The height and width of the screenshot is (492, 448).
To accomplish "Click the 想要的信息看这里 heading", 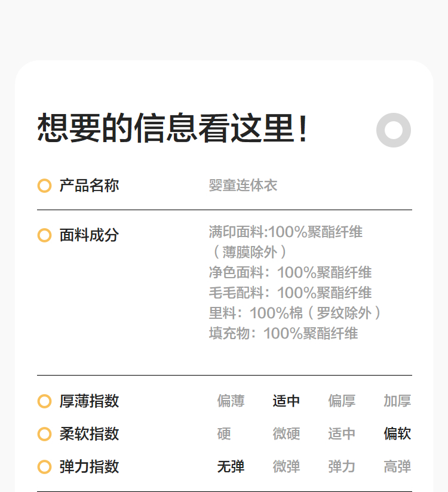I will point(173,128).
